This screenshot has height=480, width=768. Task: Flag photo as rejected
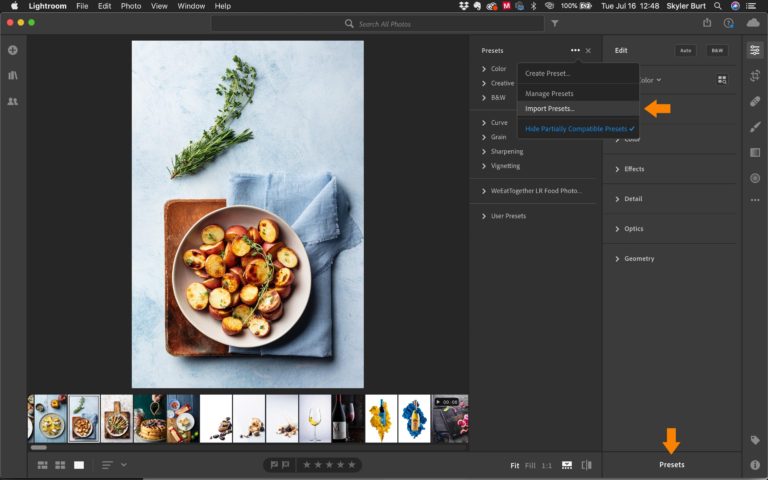[286, 464]
